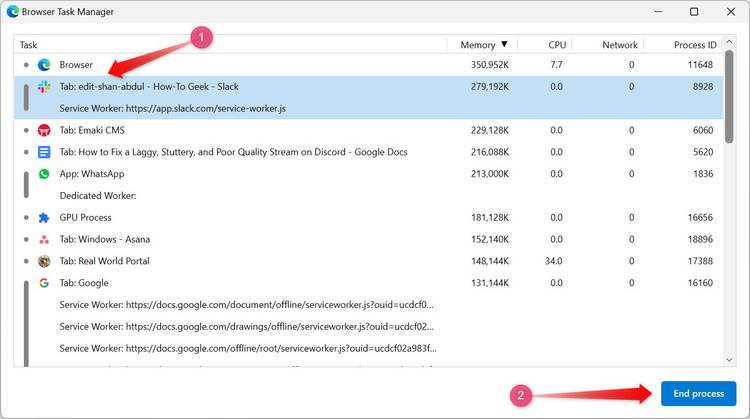Click the Emaki CMS tab icon

(44, 130)
